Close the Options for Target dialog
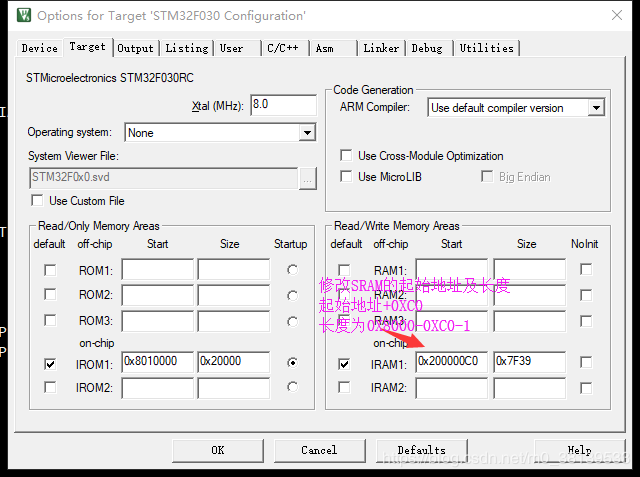The image size is (640, 477). pos(617,15)
